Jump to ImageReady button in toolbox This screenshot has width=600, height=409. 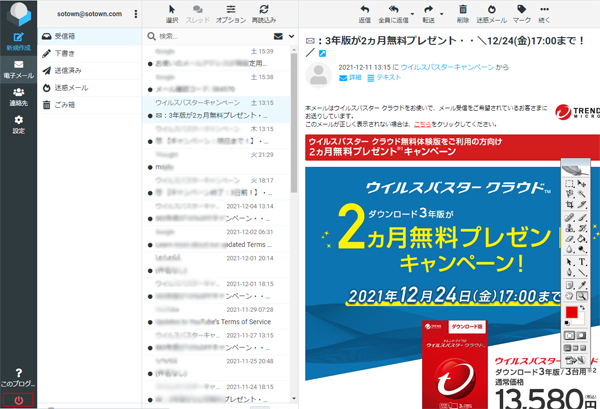[x=576, y=360]
